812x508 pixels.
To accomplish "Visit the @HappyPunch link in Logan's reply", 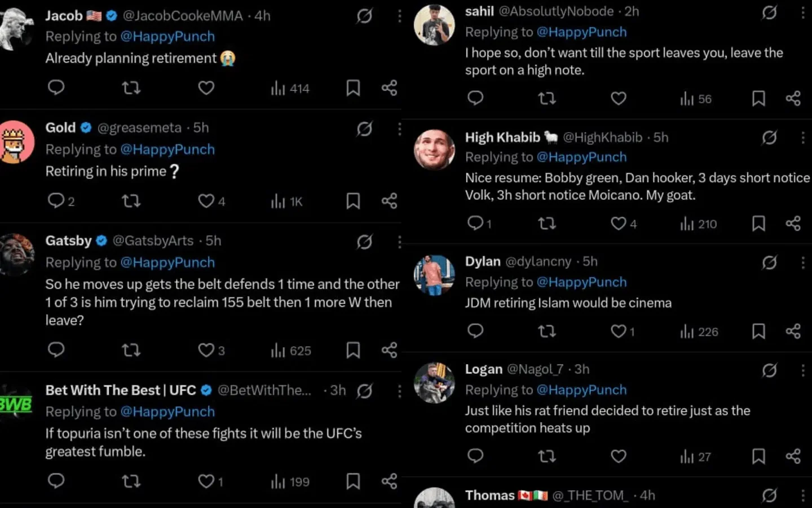I will click(581, 390).
